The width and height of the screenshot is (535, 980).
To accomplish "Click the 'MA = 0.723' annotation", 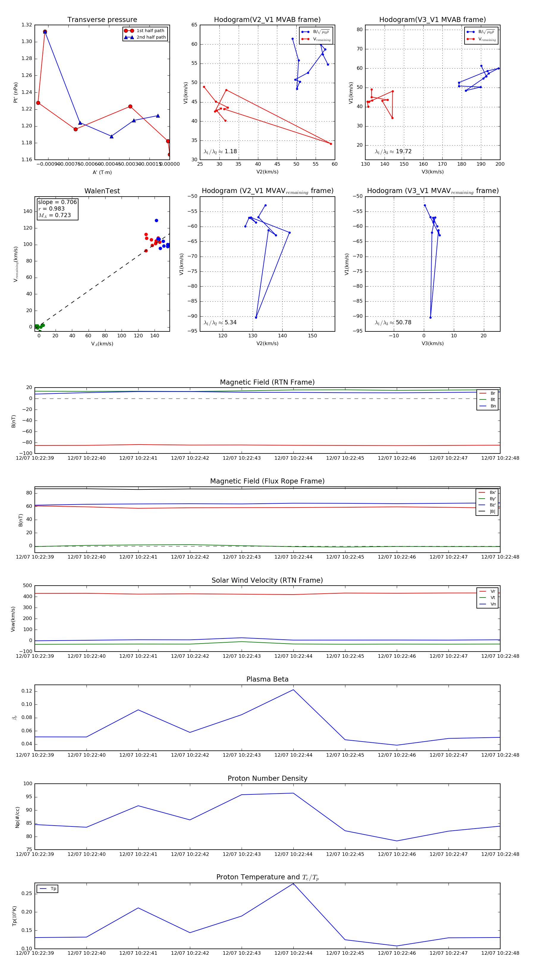I will click(54, 215).
